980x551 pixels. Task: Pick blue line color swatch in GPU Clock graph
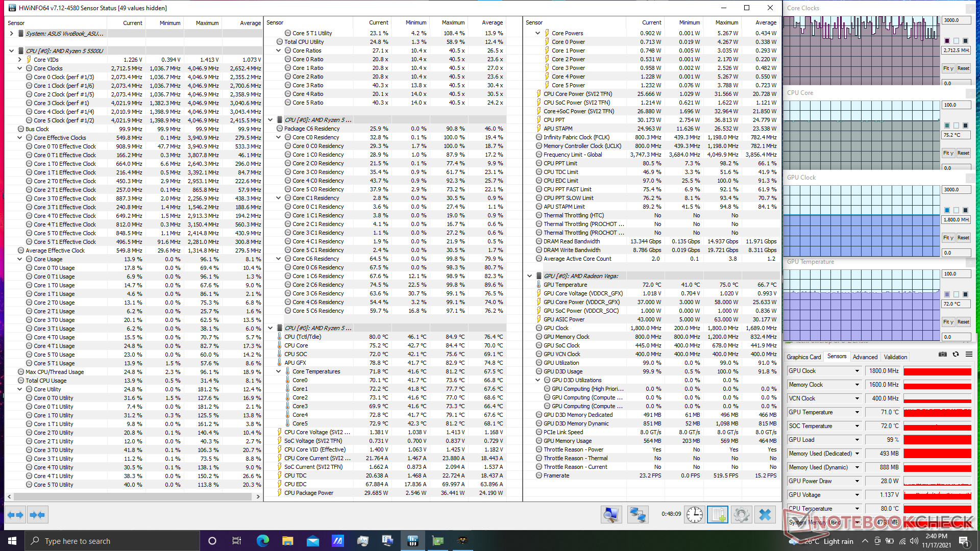coord(947,210)
